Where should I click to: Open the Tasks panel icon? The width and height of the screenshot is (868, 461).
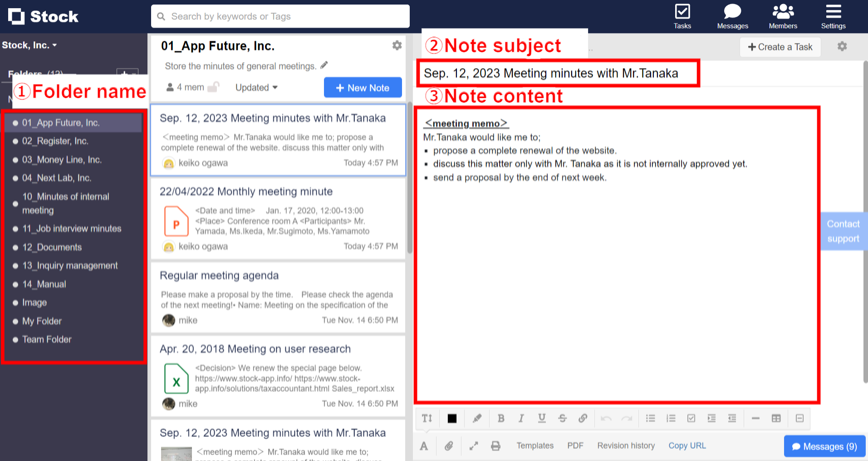[682, 16]
